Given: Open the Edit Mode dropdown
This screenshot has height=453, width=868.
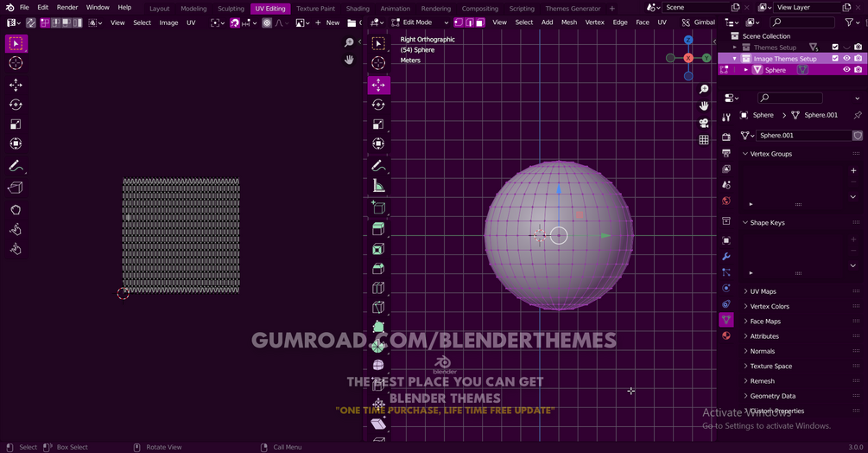Looking at the screenshot, I should tap(420, 22).
